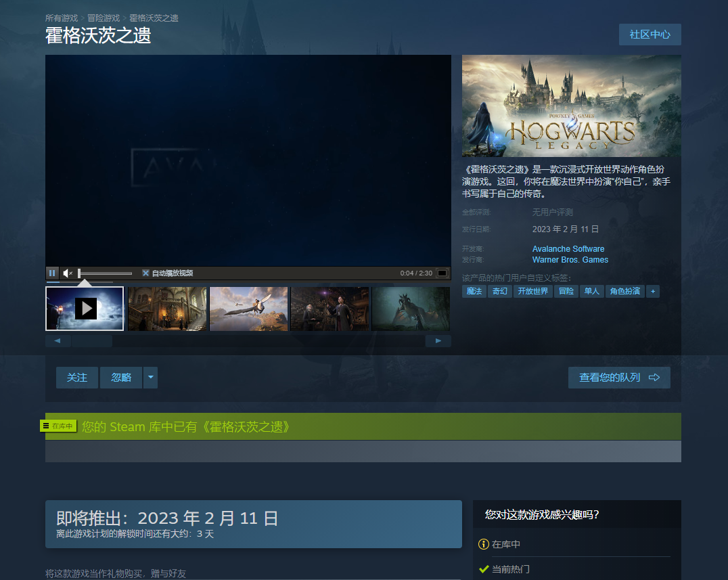Select the 冒险 tag

(566, 291)
